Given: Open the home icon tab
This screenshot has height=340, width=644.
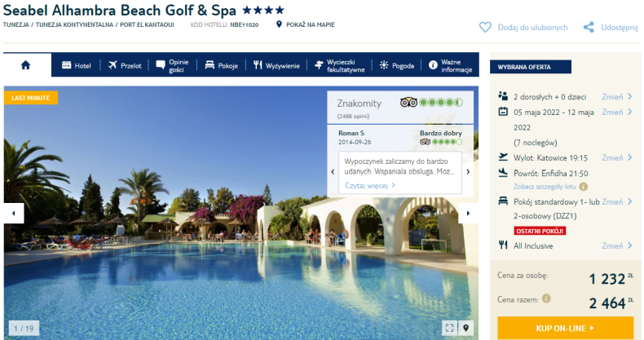Looking at the screenshot, I should [26, 65].
